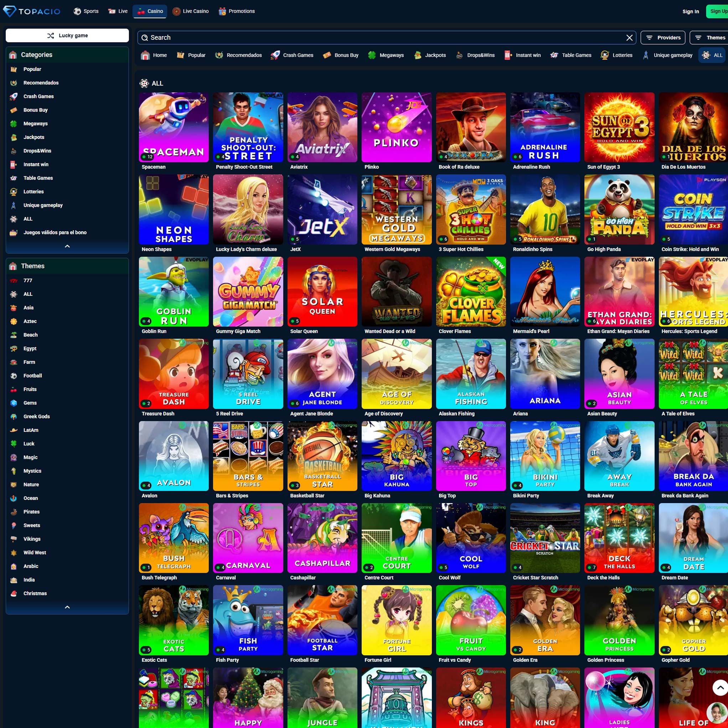Open the Casino tab in the top navigation

coord(150,11)
